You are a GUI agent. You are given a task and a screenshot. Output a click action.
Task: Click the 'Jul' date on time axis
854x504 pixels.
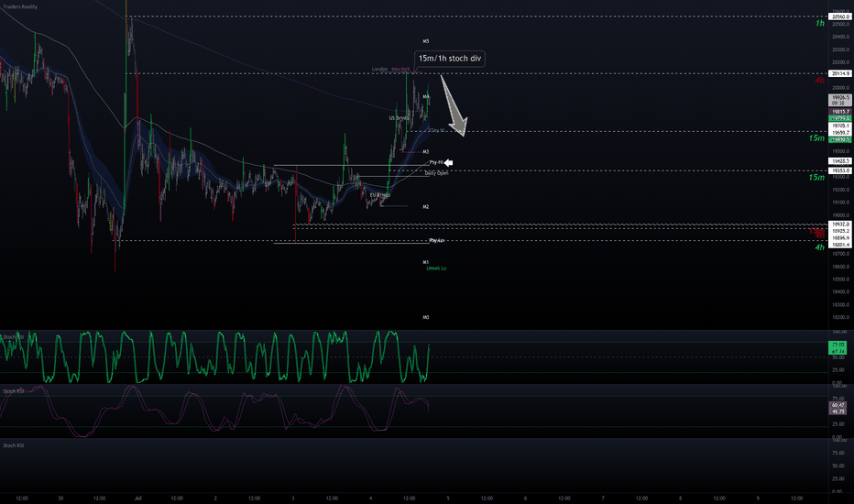tap(137, 498)
